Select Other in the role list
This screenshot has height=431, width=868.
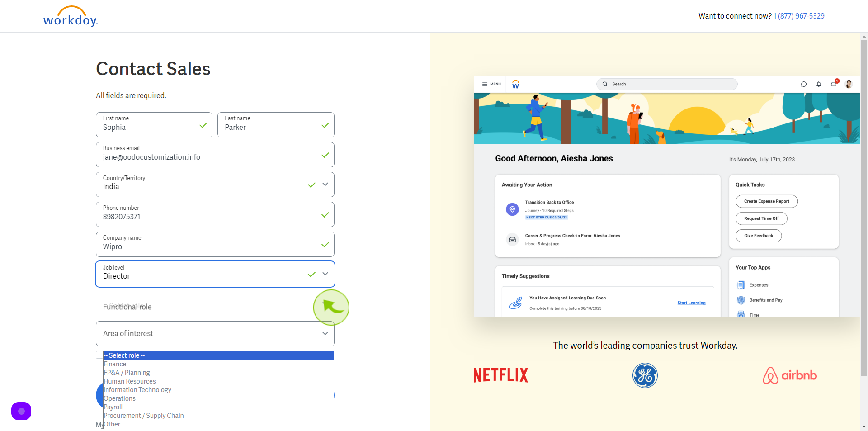coord(218,424)
